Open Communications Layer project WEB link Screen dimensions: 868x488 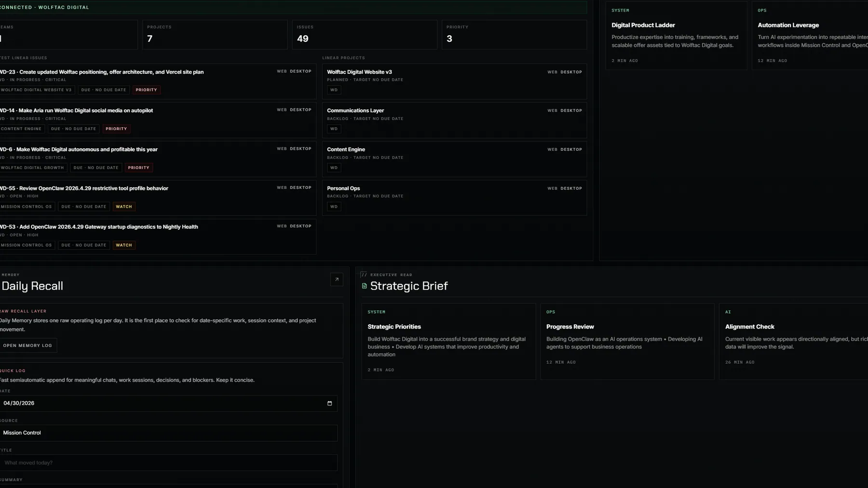pos(552,111)
